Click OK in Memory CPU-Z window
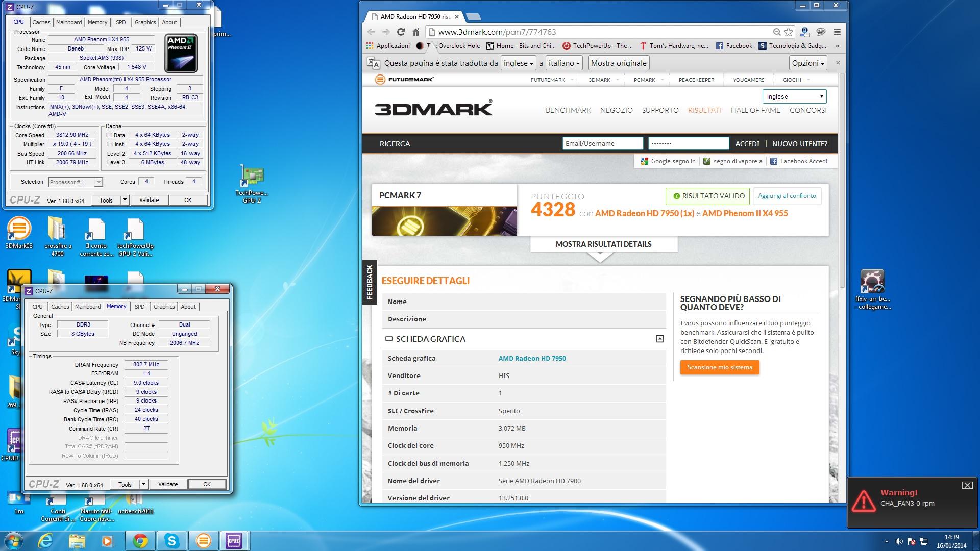980x551 pixels. point(207,484)
